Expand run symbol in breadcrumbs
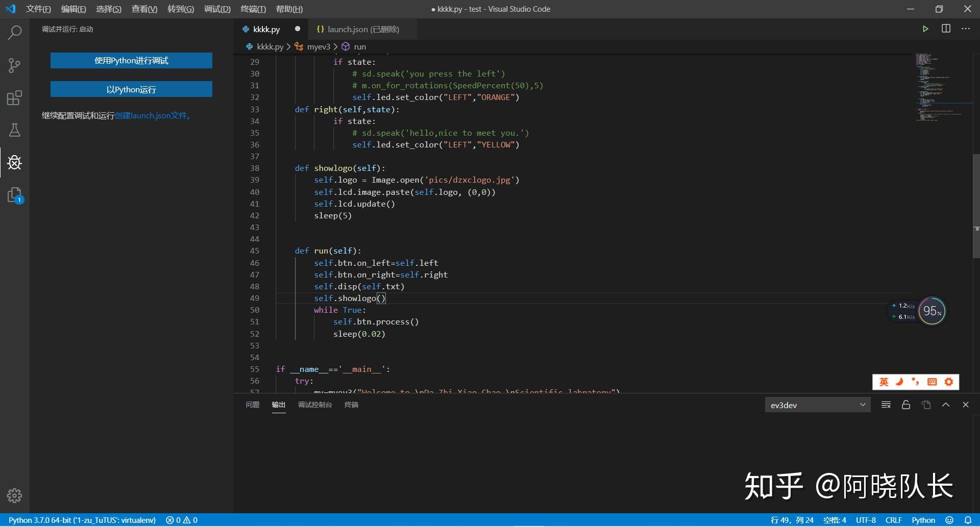 [x=361, y=46]
